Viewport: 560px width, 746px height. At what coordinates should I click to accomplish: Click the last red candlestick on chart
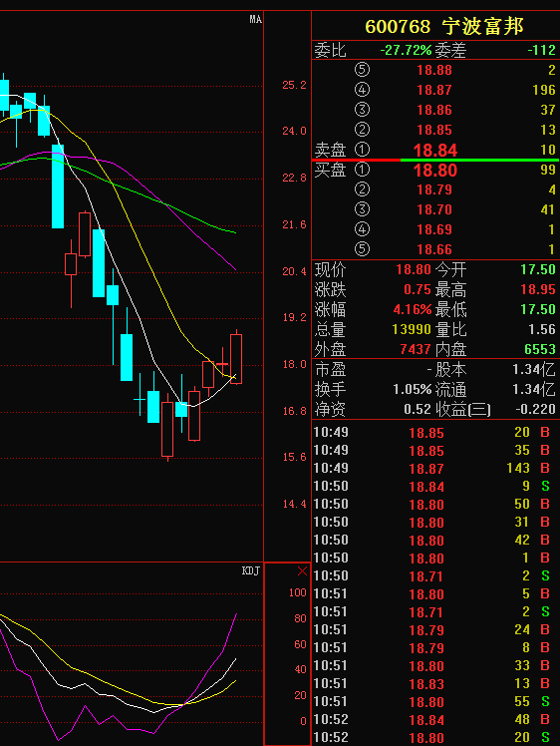click(x=236, y=359)
